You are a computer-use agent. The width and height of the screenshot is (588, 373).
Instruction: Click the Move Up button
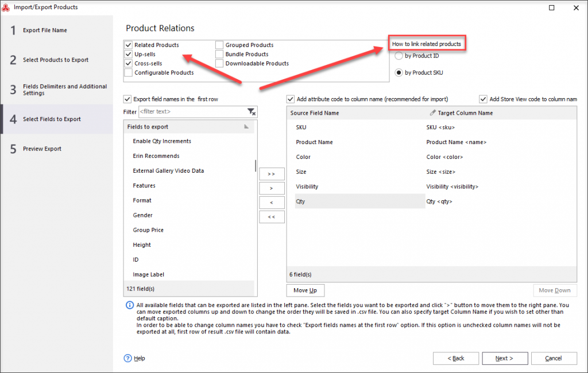(305, 290)
